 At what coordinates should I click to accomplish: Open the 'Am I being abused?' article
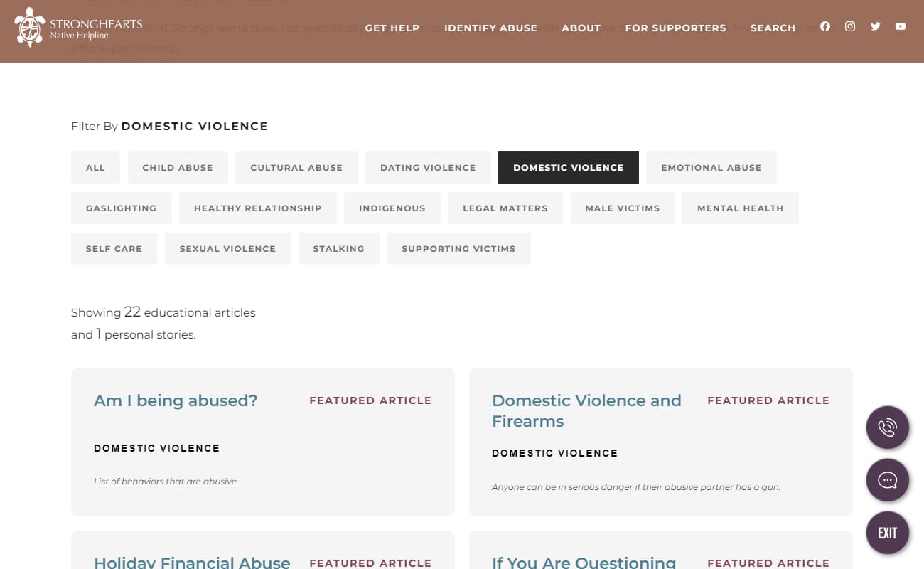pyautogui.click(x=176, y=400)
